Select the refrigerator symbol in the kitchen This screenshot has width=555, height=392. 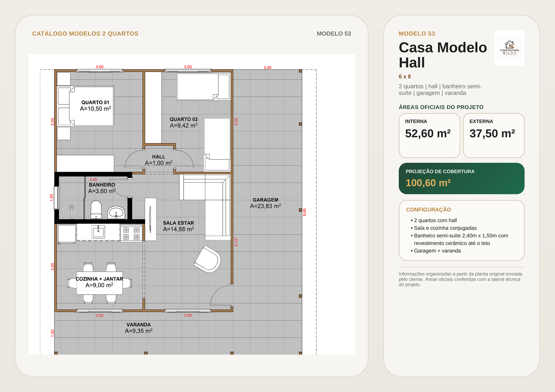click(x=67, y=234)
